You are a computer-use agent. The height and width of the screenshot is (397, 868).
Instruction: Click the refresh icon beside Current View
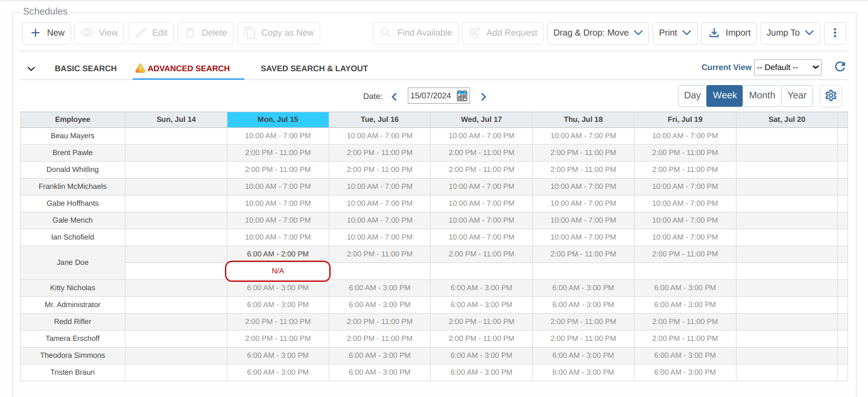[x=840, y=67]
